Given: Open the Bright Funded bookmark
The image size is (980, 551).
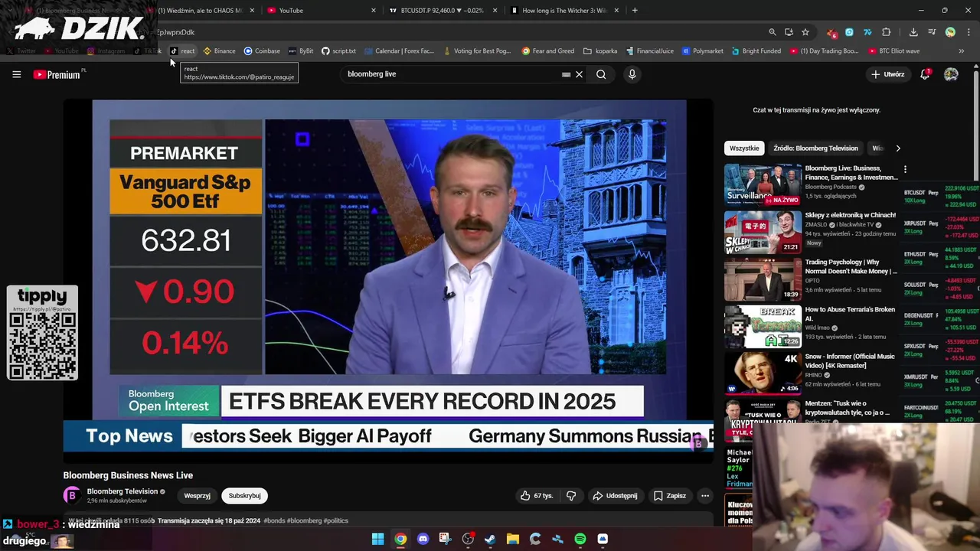Looking at the screenshot, I should [x=756, y=51].
